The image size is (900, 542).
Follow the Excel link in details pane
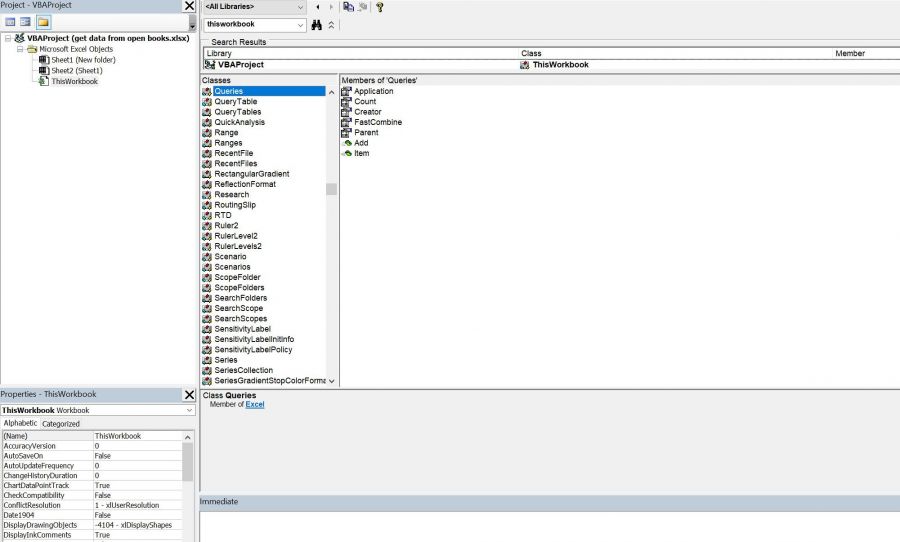[255, 405]
